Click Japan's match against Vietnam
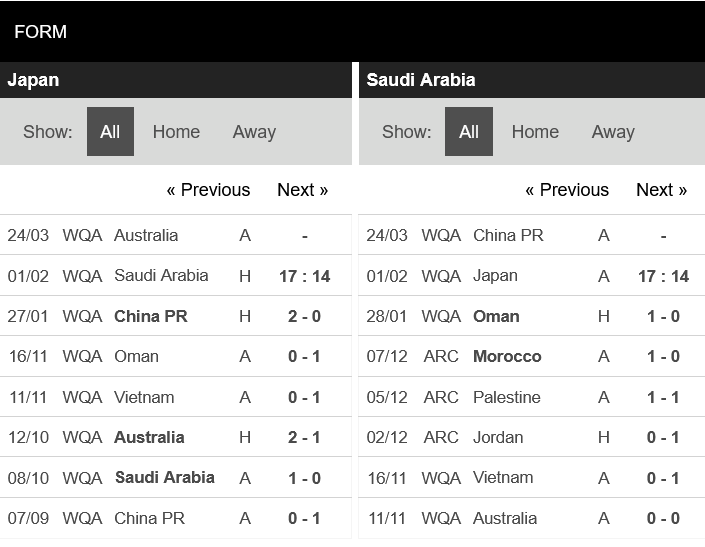 tap(144, 397)
